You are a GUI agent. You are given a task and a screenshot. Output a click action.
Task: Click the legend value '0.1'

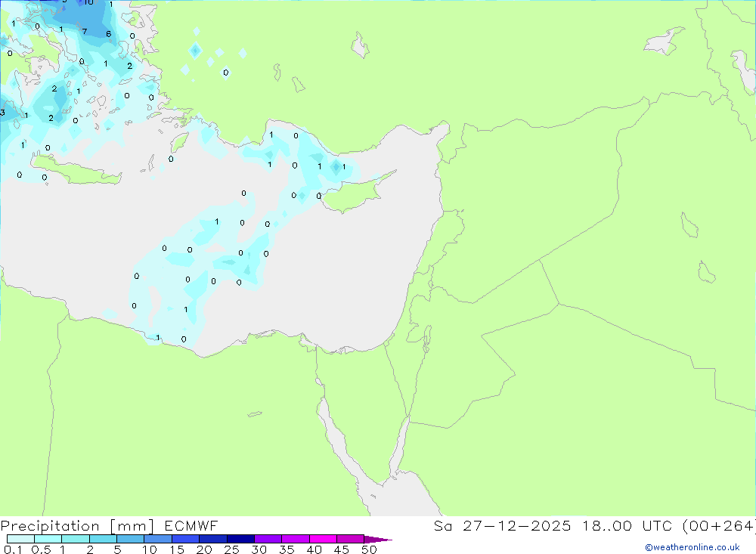(x=13, y=549)
